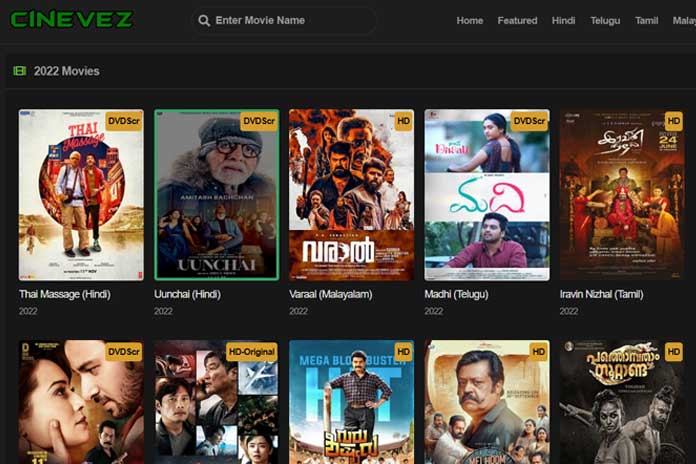
Task: Open the second-row couple poster with DVDScr badge
Action: [81, 402]
